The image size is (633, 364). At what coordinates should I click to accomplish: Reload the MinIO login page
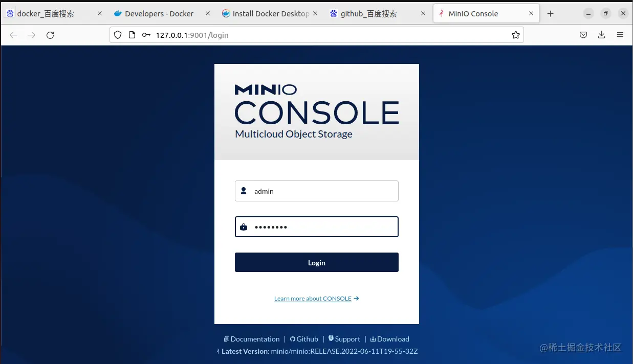50,35
